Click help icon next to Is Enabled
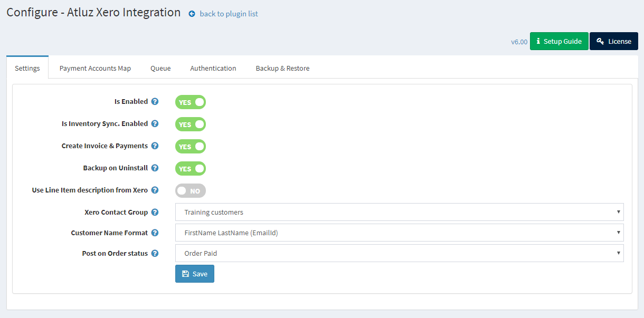 coord(155,102)
